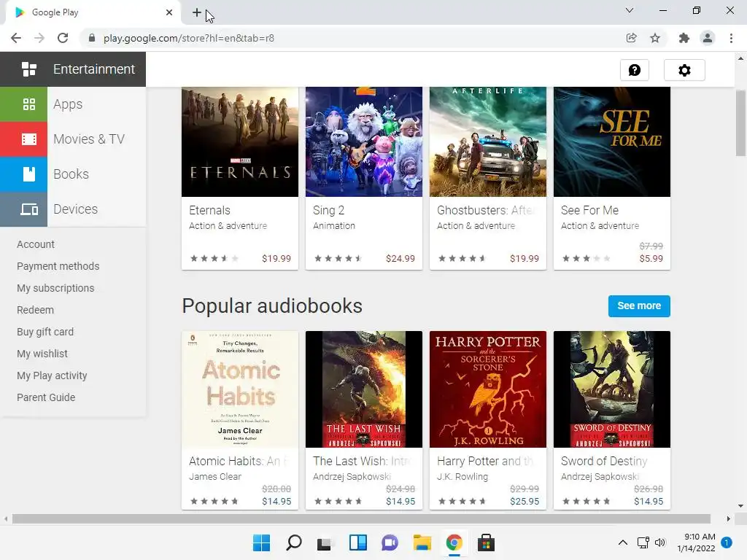The height and width of the screenshot is (560, 747).
Task: Open the Extensions puzzle icon
Action: (x=684, y=38)
